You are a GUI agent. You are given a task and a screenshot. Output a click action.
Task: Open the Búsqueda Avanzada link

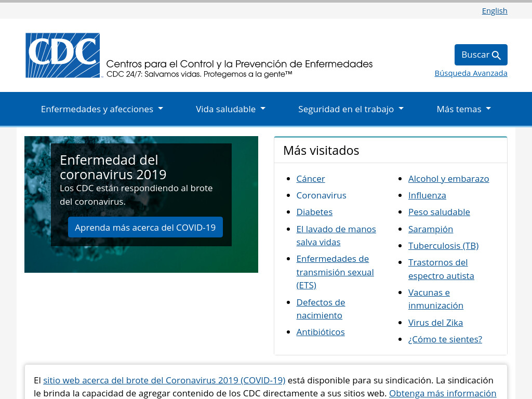(471, 73)
